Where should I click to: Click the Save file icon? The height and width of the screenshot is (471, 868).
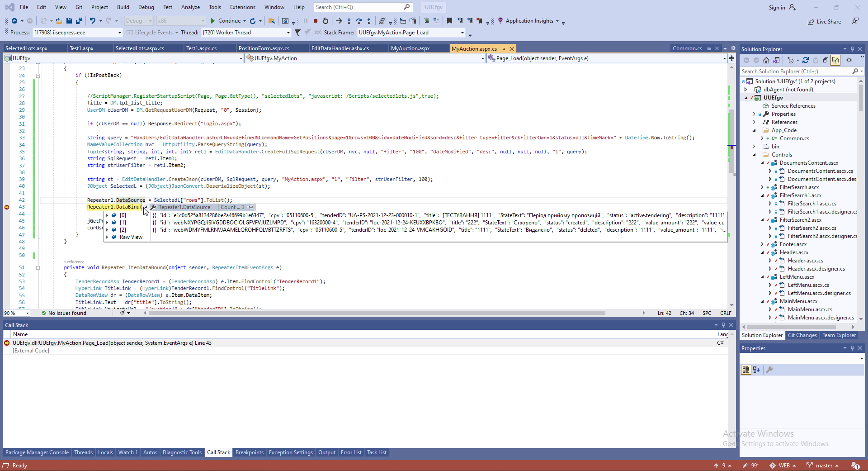coord(69,21)
